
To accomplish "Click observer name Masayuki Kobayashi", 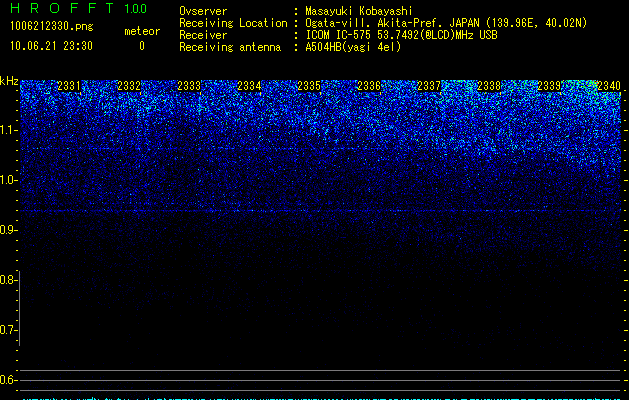I will pos(359,11).
